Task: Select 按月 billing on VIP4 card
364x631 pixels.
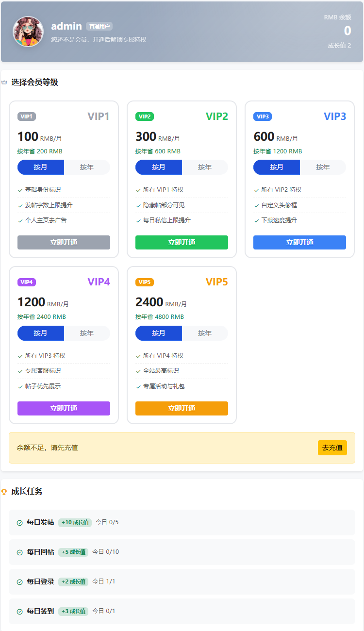Action: (41, 333)
